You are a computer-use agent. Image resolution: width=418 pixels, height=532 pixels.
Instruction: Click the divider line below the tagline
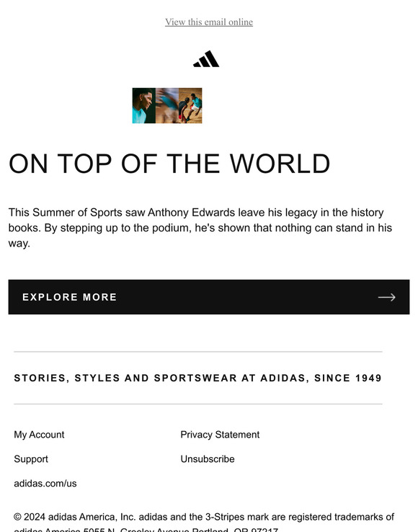pos(198,404)
